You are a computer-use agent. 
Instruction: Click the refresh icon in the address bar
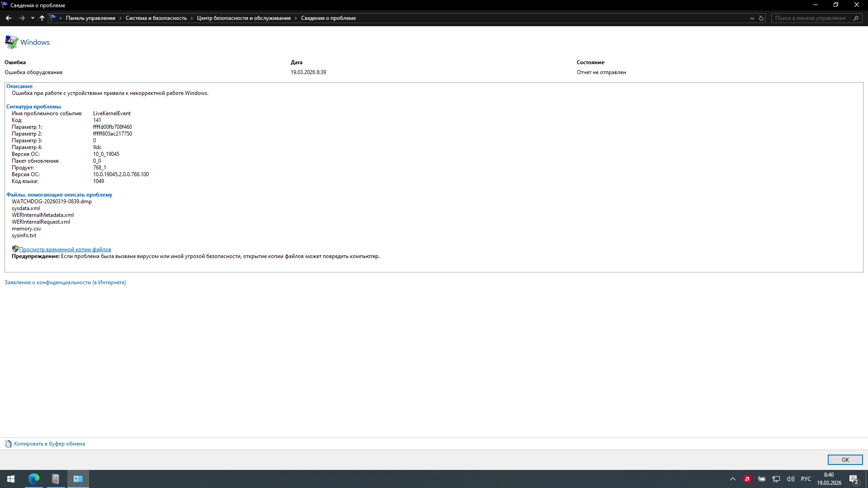click(761, 18)
